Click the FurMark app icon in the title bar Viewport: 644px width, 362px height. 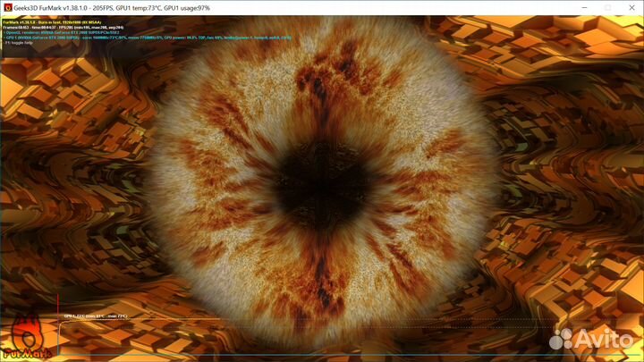(8, 7)
